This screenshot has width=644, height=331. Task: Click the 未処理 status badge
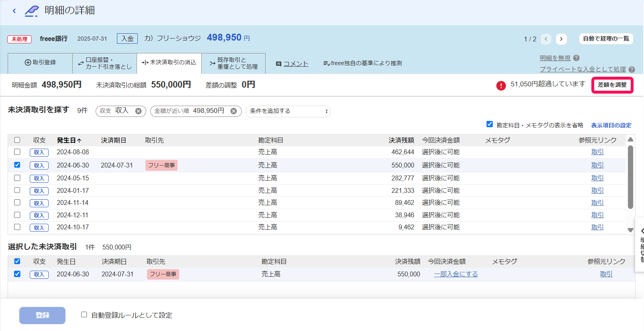pyautogui.click(x=19, y=39)
